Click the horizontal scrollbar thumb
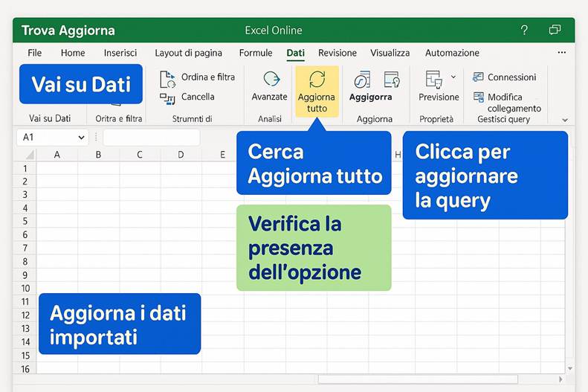588x392 pixels. (418, 379)
